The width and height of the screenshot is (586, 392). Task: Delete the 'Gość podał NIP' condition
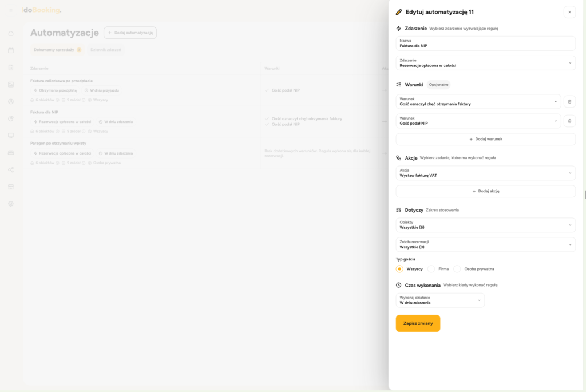pos(569,121)
